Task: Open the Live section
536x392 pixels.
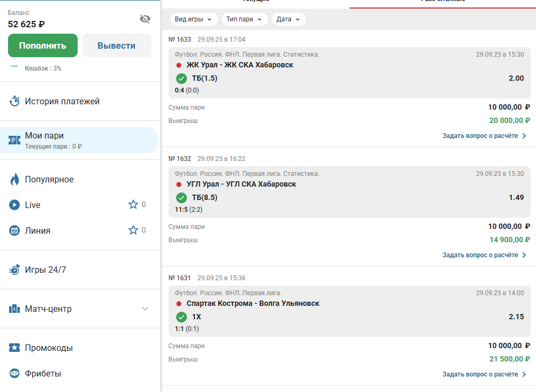Action: tap(33, 205)
